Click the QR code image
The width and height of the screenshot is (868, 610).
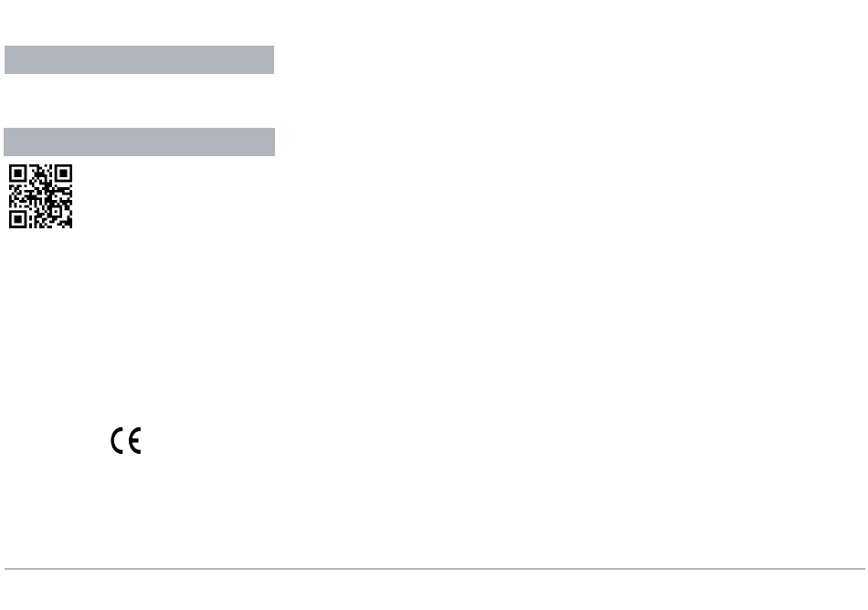[x=40, y=196]
